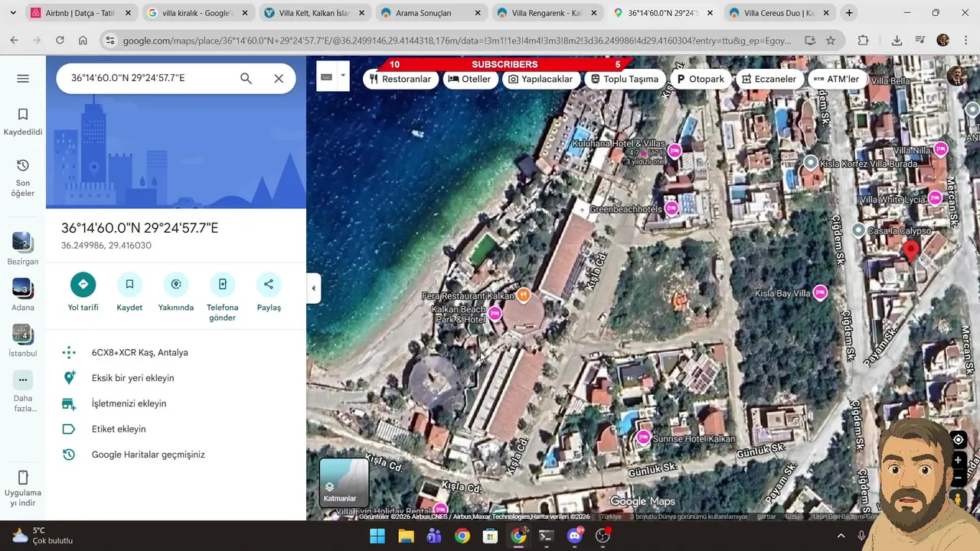Open a new browser tab
Screen dimensions: 980x551
click(x=849, y=13)
